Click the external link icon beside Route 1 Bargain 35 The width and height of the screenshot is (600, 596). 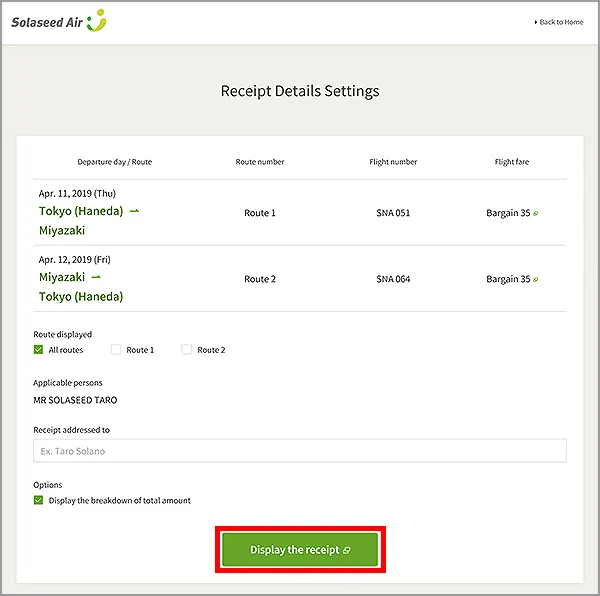[x=536, y=213]
